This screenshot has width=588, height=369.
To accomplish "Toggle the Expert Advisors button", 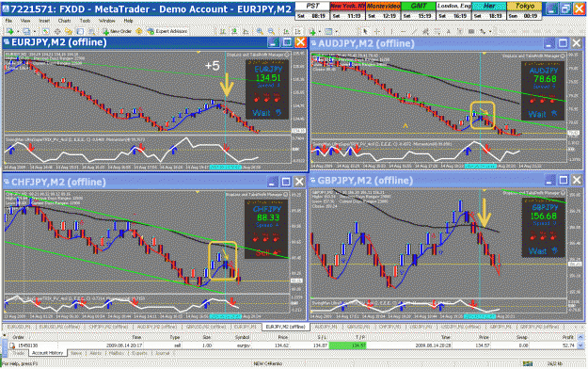I will (x=167, y=31).
